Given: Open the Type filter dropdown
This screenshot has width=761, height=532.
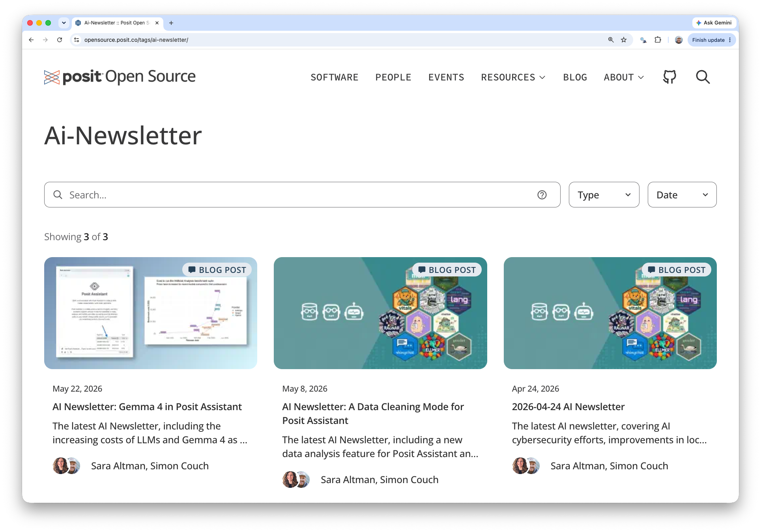Looking at the screenshot, I should [604, 195].
